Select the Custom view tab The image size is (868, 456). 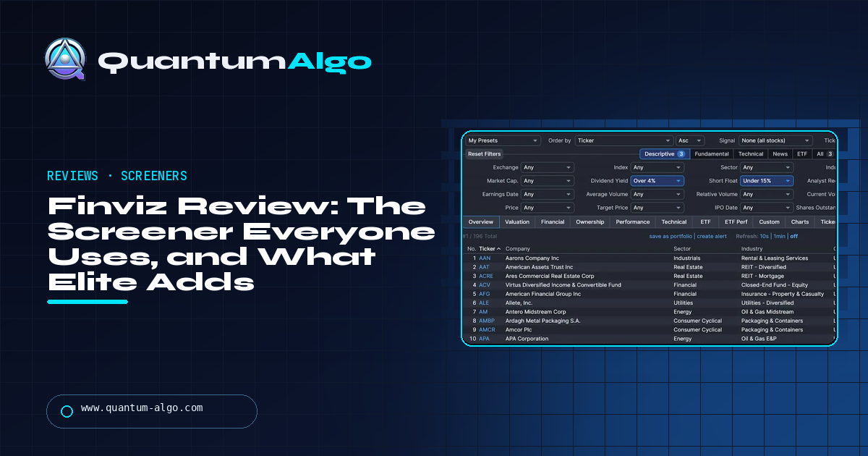tap(770, 222)
